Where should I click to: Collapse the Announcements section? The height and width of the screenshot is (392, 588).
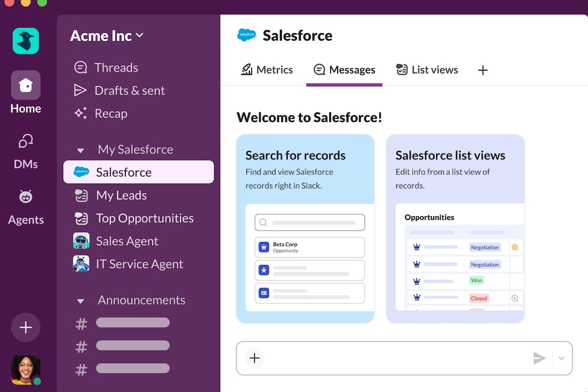(x=81, y=300)
